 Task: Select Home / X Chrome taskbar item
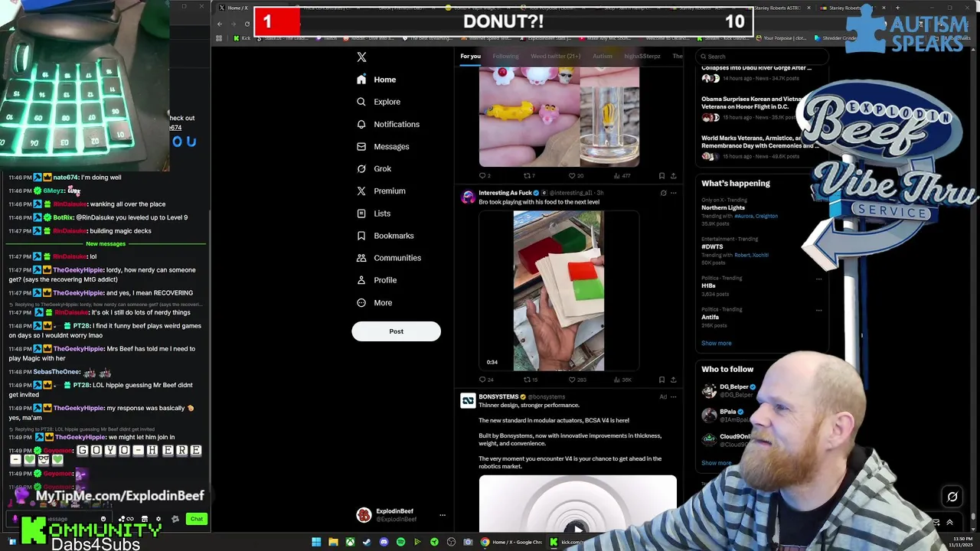coord(511,542)
